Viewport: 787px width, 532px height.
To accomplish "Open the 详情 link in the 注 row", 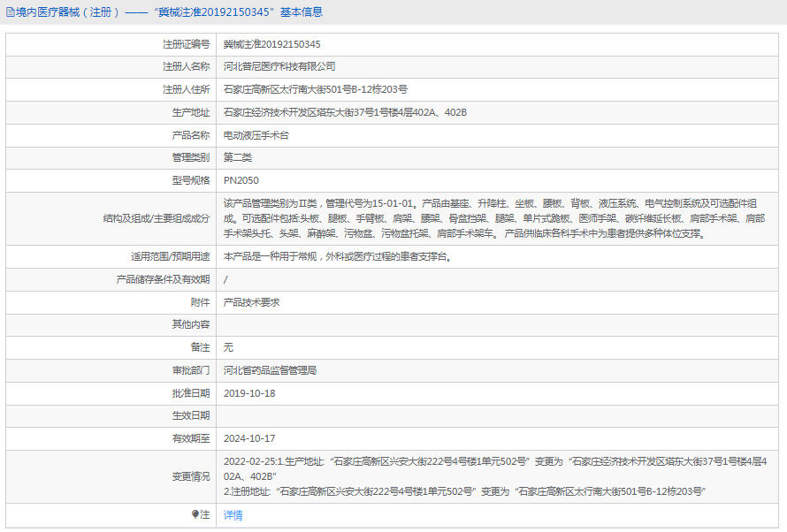I will (x=233, y=515).
